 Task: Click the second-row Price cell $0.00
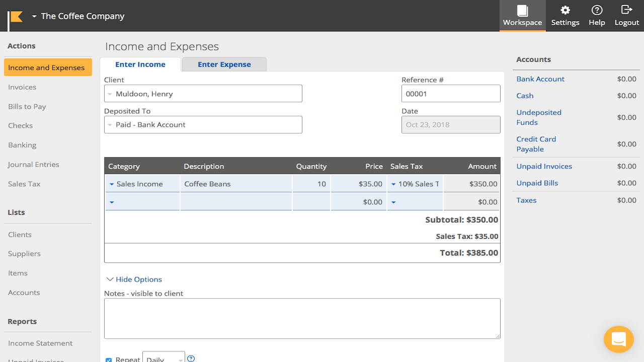click(359, 202)
